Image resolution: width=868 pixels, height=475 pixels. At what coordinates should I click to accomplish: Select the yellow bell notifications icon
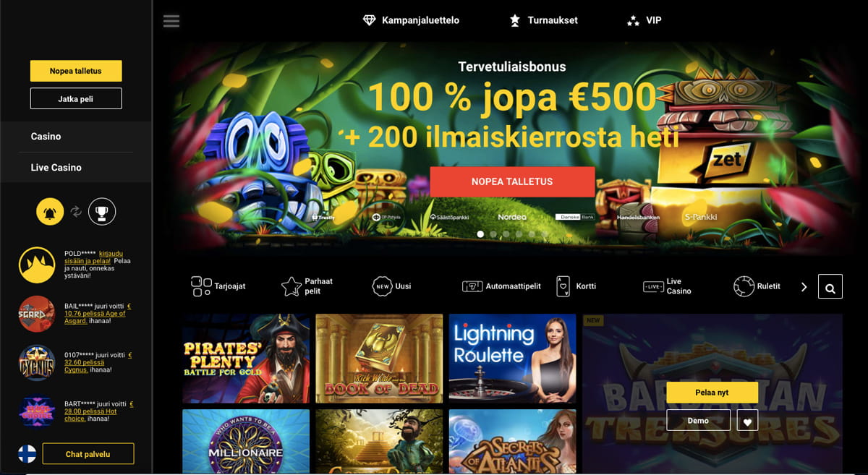tap(51, 212)
